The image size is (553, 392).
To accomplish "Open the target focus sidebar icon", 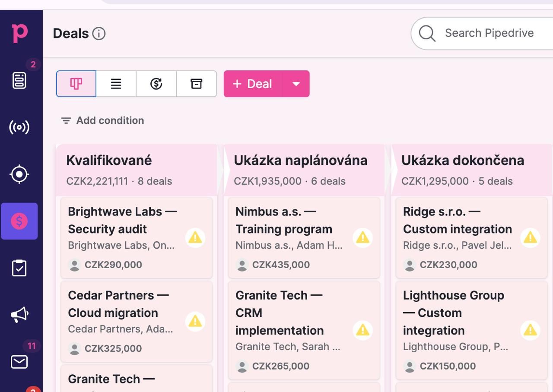I will 19,174.
